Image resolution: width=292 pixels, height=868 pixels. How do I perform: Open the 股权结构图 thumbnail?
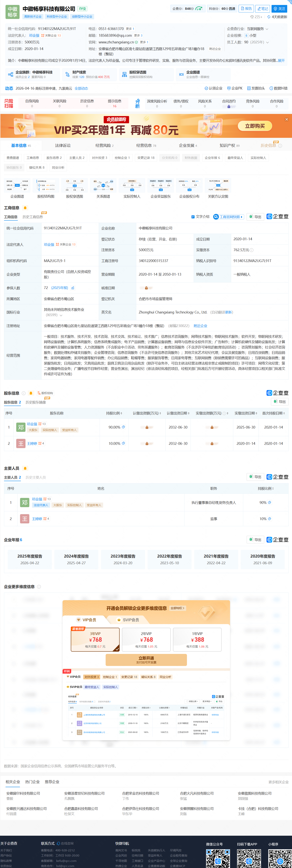(46, 189)
